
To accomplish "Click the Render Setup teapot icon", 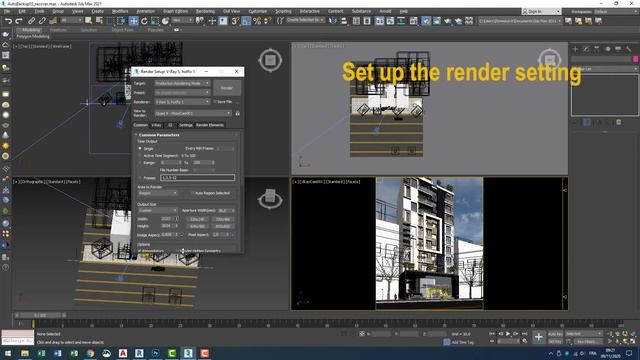I will click(x=426, y=21).
